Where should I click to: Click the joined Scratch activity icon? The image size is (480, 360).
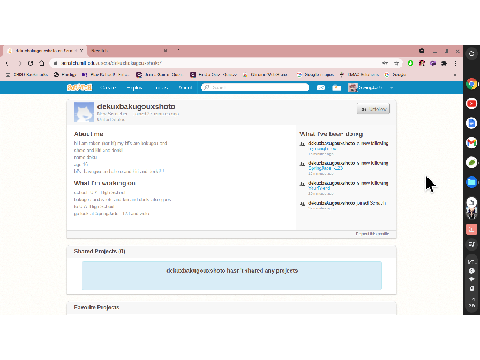302,203
